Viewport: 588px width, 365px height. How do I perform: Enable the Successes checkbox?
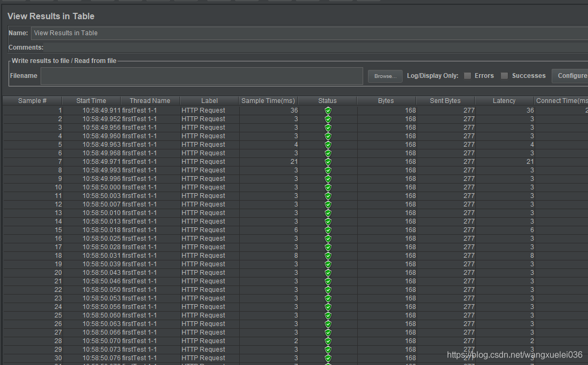505,76
